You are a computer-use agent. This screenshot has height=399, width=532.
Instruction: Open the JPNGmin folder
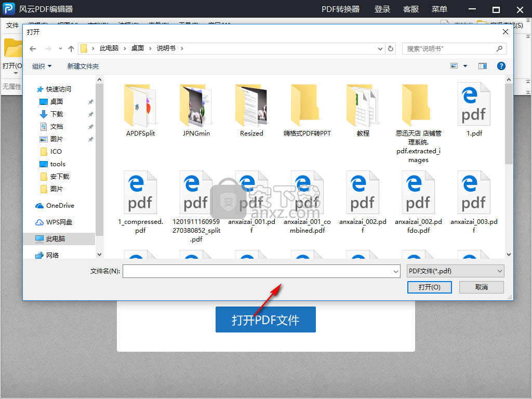click(x=196, y=110)
